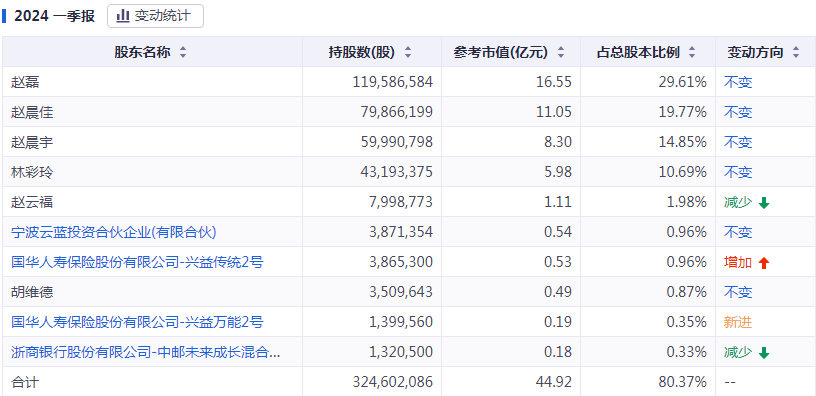
Task: Select shareholder name 赵晨佳
Action: (x=32, y=112)
